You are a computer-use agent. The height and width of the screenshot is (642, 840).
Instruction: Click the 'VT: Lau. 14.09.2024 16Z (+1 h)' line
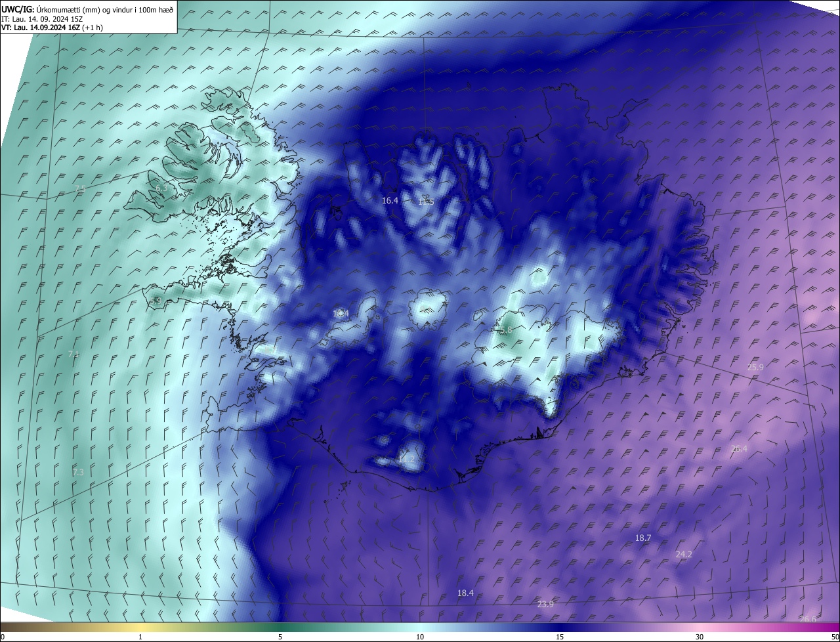[52, 28]
